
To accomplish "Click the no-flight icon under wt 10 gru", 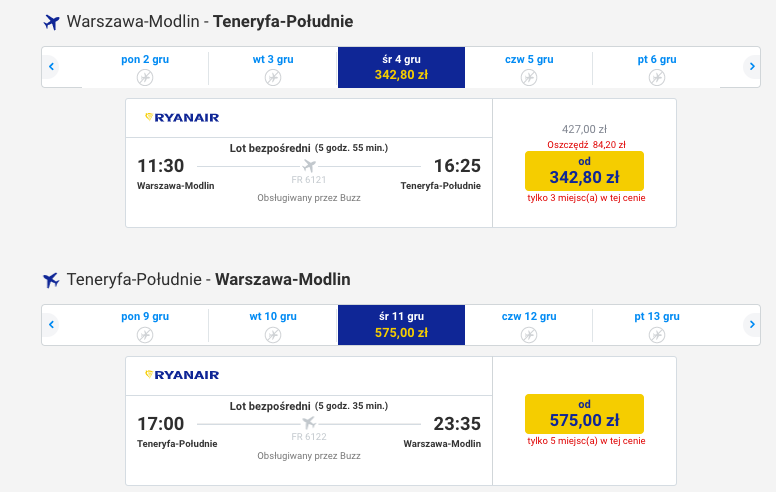I will click(273, 335).
